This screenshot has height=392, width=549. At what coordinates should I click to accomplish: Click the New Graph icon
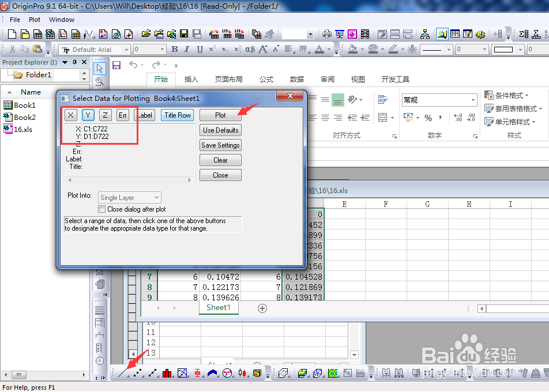coord(63,34)
